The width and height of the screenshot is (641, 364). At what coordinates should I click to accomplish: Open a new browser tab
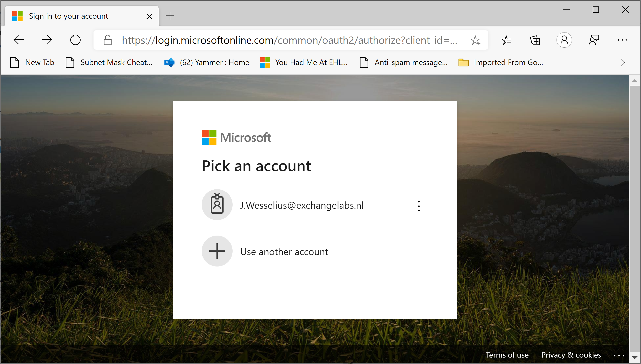click(x=170, y=16)
